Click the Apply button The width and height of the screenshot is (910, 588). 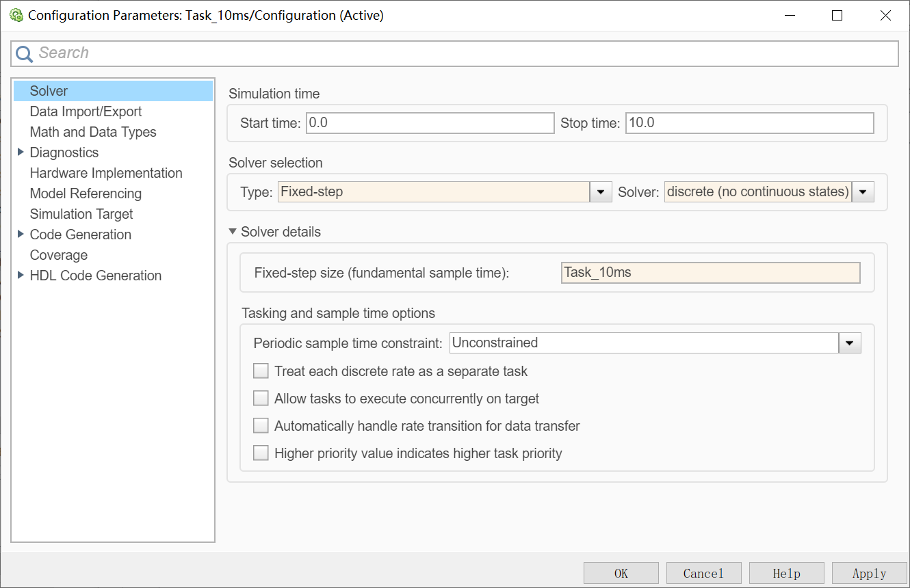pos(869,573)
